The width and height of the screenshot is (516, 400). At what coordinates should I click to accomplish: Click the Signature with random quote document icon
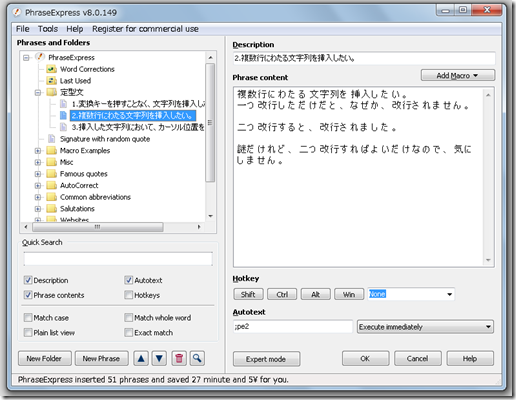click(51, 139)
